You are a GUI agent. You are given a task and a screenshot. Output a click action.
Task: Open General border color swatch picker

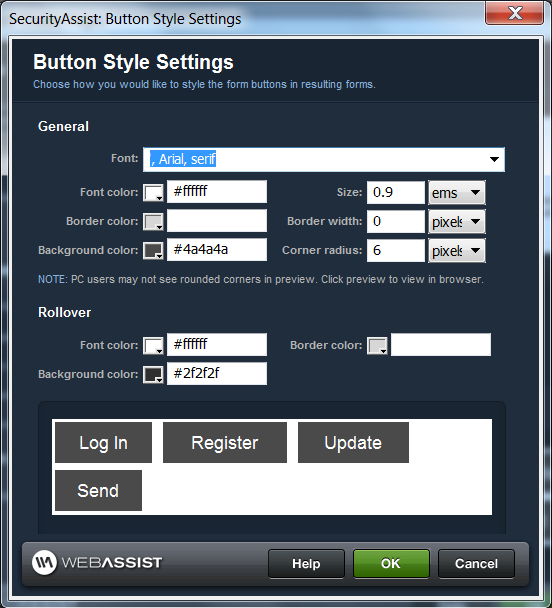153,221
